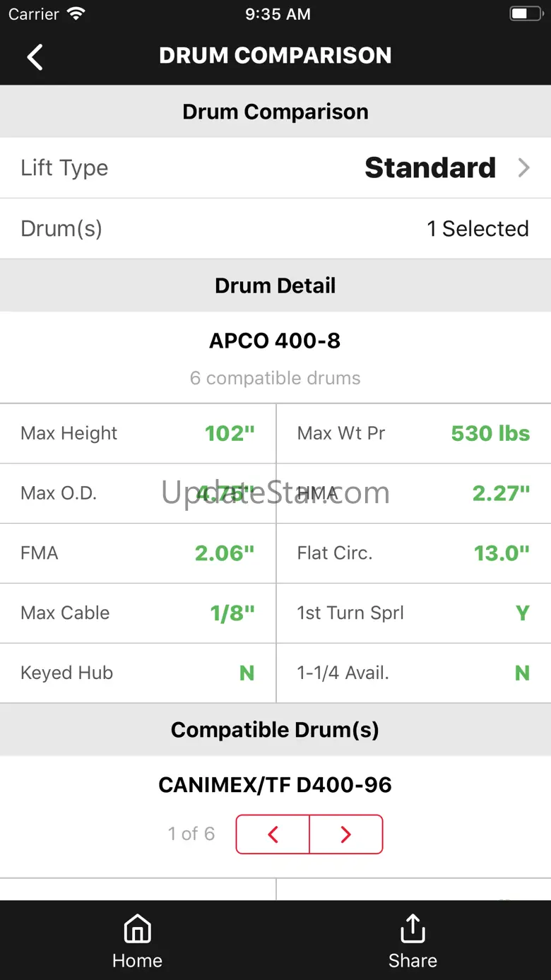The image size is (551, 980).
Task: Open the Lift Type row
Action: 275,167
